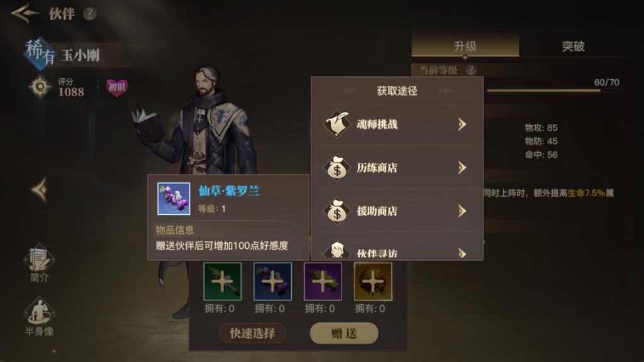
Task: Click the 赠送 gift button
Action: pos(344,333)
